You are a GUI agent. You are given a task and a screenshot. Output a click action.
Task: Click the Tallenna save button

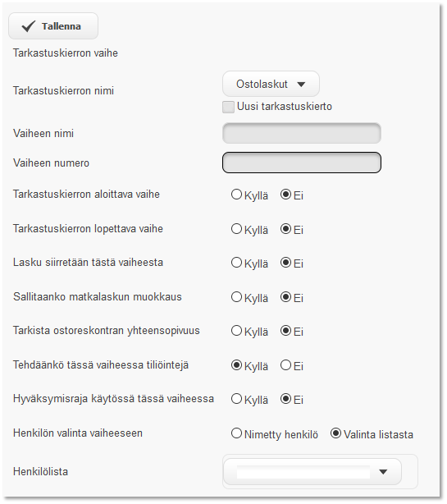[x=53, y=26]
